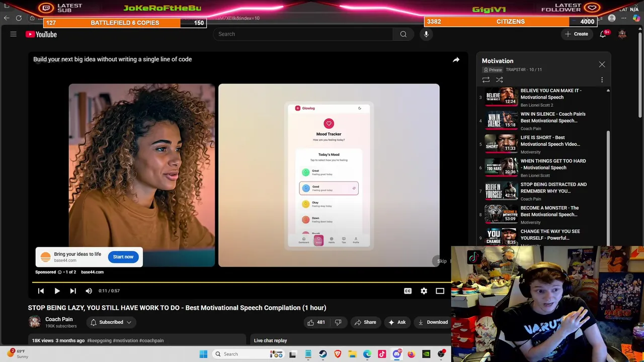Image resolution: width=644 pixels, height=362 pixels.
Task: Click the search magnifier button
Action: point(403,34)
